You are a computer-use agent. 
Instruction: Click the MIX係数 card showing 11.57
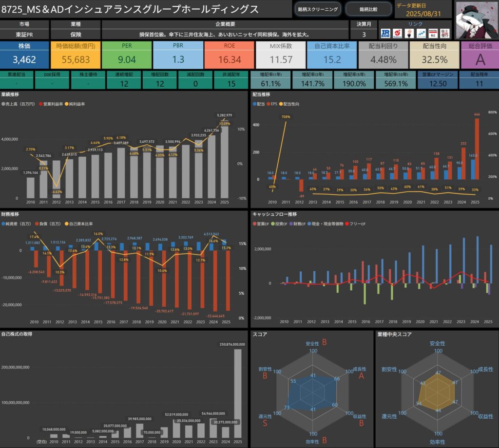[x=281, y=55]
